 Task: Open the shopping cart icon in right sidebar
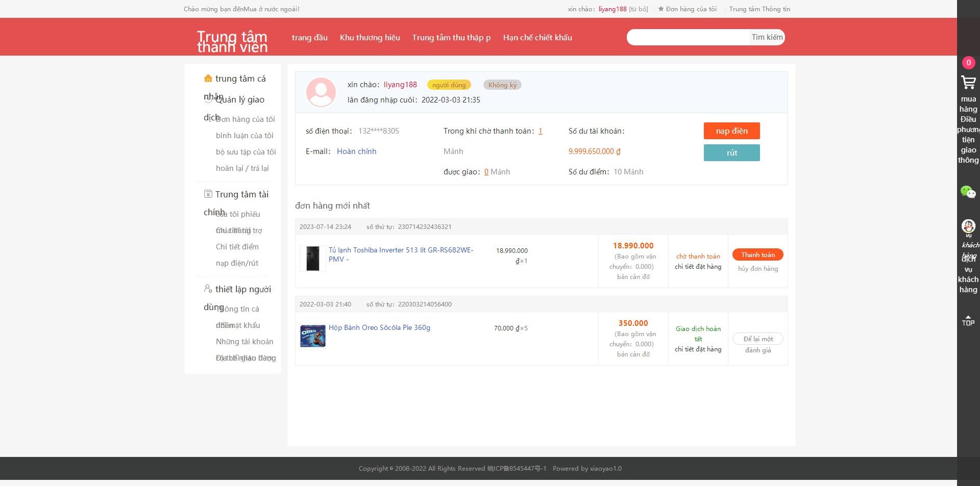[x=968, y=83]
